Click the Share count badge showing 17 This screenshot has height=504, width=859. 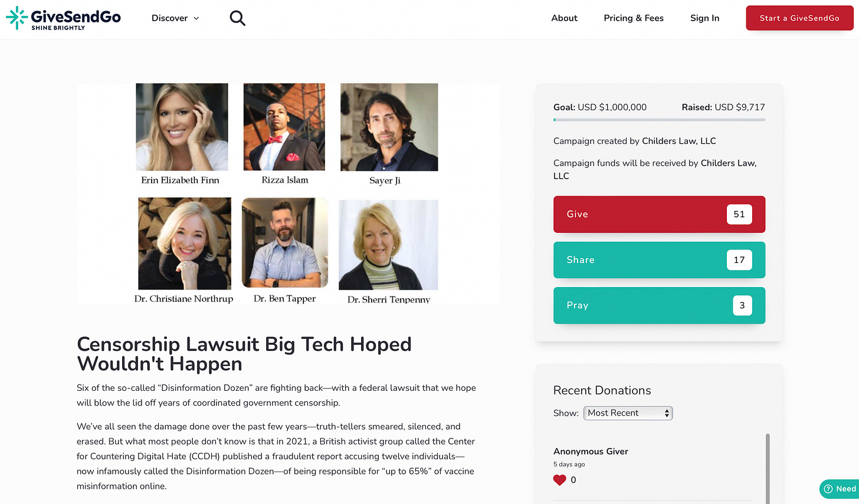tap(739, 260)
